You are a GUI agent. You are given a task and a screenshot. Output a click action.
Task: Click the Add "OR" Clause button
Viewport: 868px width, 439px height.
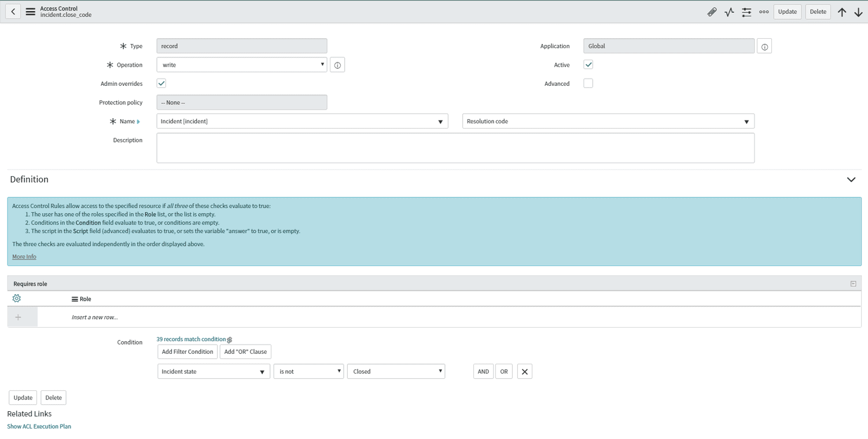[x=245, y=352]
